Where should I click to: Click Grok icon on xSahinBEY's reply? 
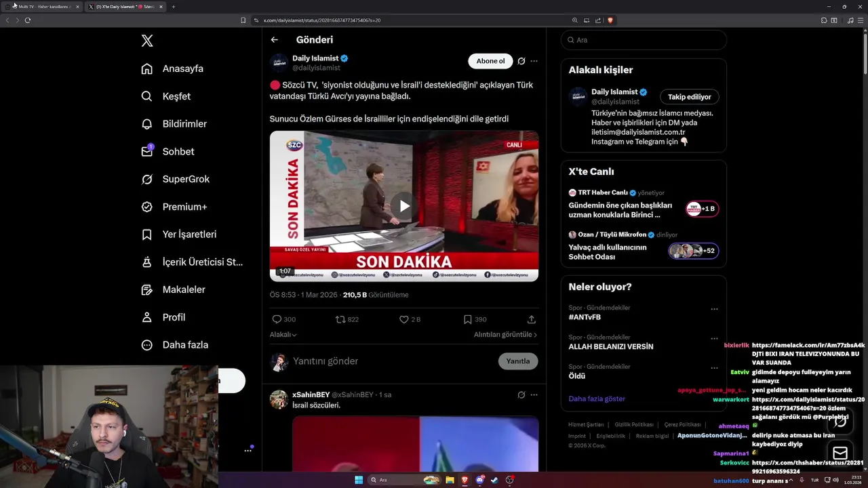(521, 394)
